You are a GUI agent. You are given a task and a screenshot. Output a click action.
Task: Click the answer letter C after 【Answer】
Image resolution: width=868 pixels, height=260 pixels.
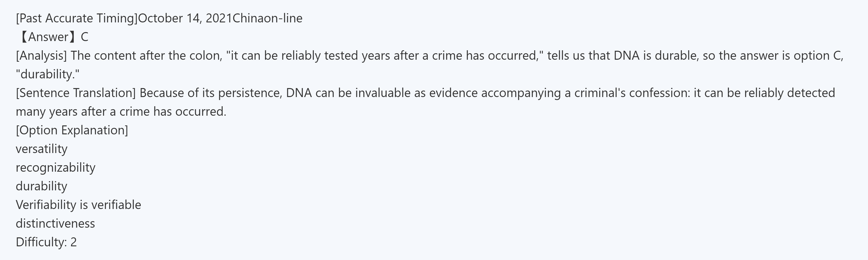[85, 37]
